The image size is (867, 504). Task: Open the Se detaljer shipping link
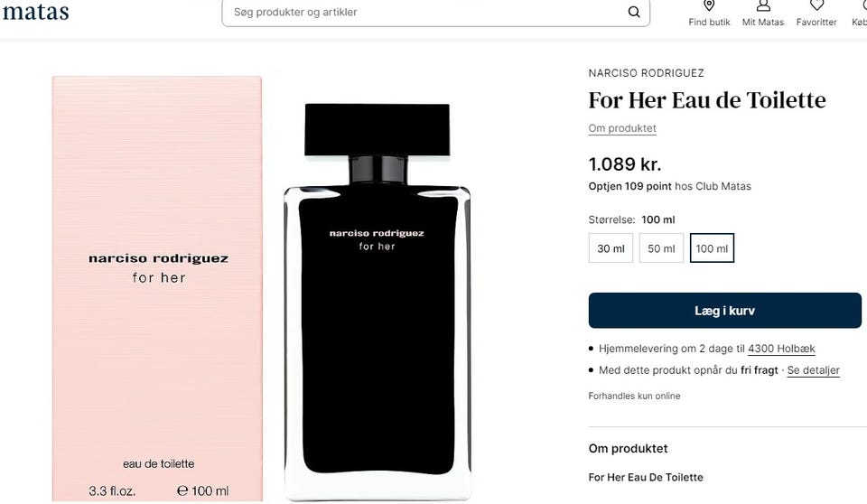click(814, 370)
